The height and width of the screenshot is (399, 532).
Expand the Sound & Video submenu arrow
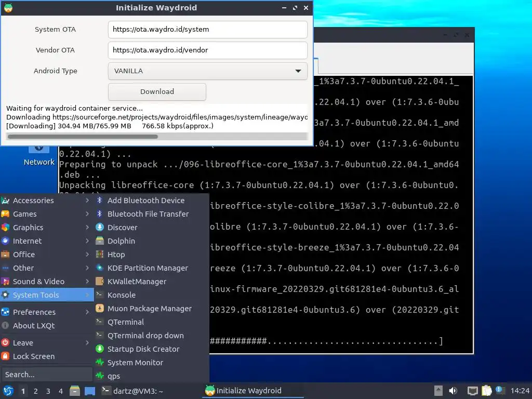tap(87, 281)
